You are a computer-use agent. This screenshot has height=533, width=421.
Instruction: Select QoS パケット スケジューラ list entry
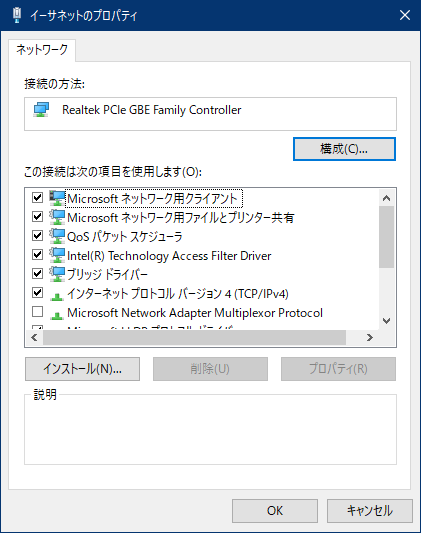click(x=124, y=237)
